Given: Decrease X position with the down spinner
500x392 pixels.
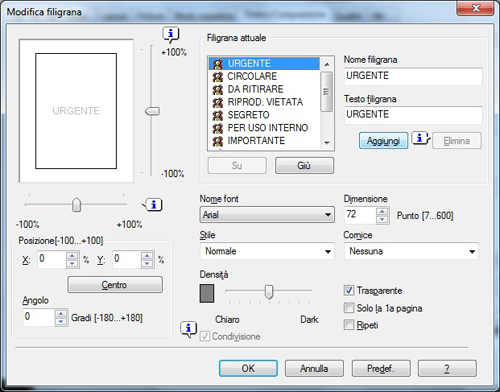Looking at the screenshot, I should (x=72, y=264).
